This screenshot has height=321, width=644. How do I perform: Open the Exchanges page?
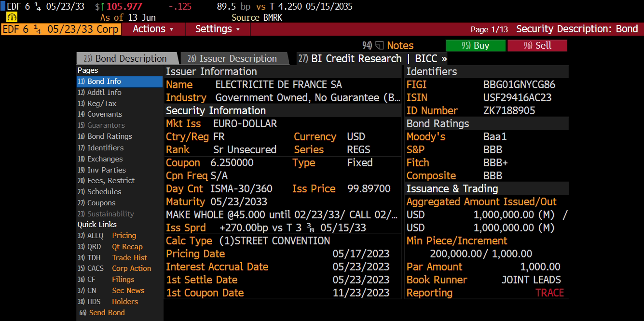coord(100,159)
